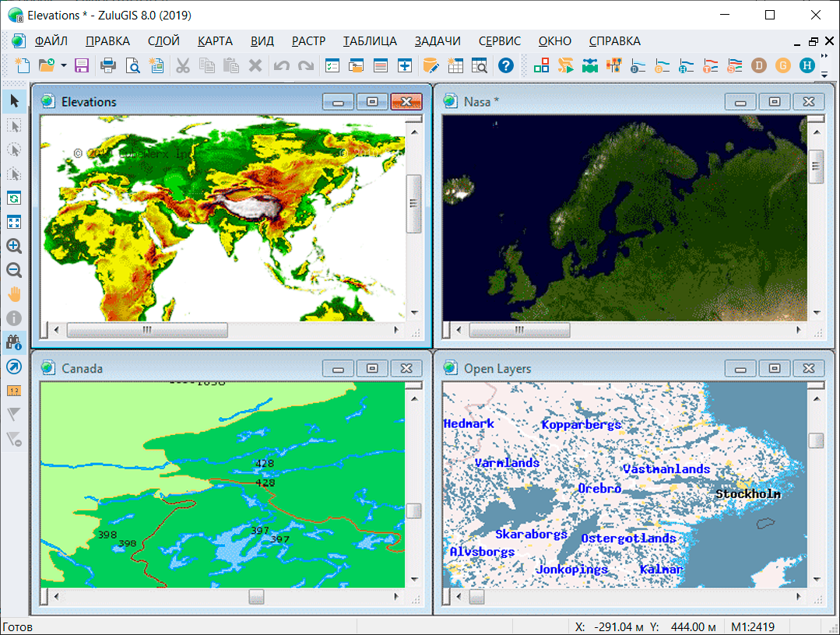The height and width of the screenshot is (635, 840).
Task: Open the СЛОЙ menu
Action: [163, 41]
